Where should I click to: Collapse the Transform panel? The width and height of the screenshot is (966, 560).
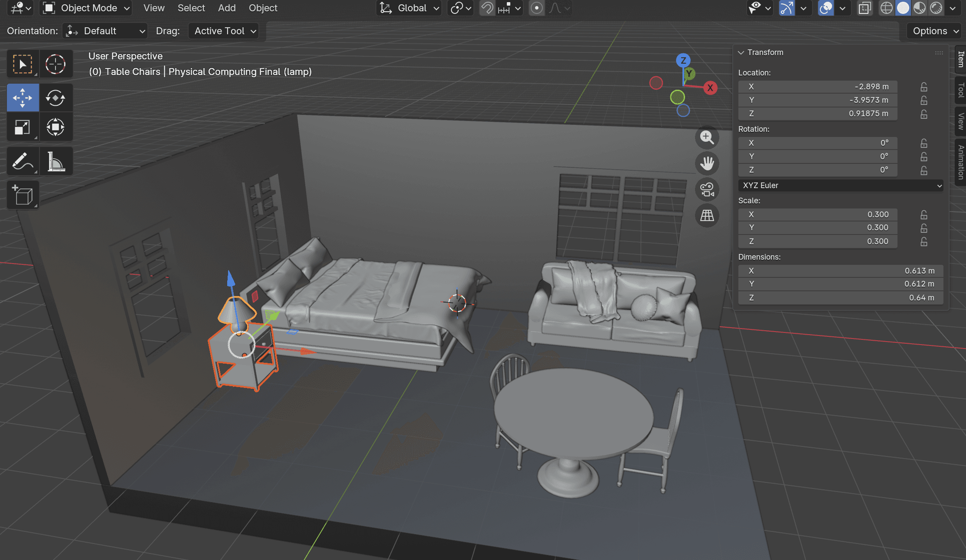pyautogui.click(x=741, y=52)
